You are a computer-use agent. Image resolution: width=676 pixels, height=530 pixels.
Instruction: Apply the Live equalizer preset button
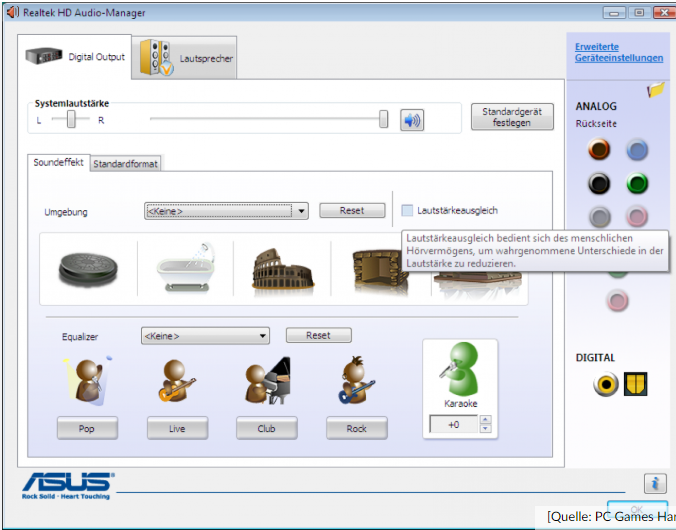pos(177,428)
